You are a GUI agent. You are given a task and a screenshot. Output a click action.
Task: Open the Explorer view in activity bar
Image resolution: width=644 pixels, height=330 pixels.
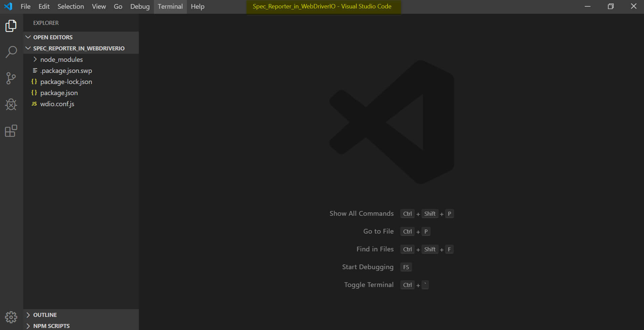click(x=11, y=26)
